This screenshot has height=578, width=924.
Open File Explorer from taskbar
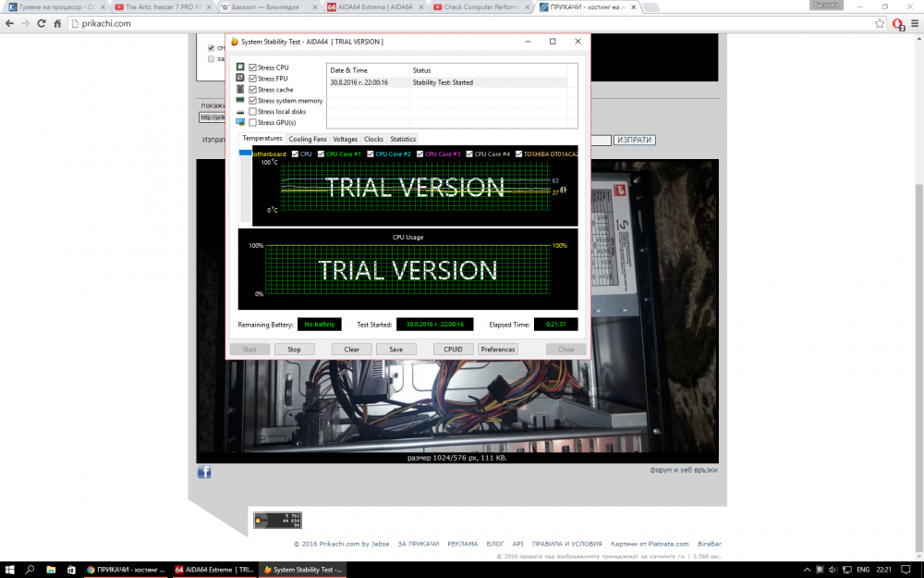tap(51, 570)
